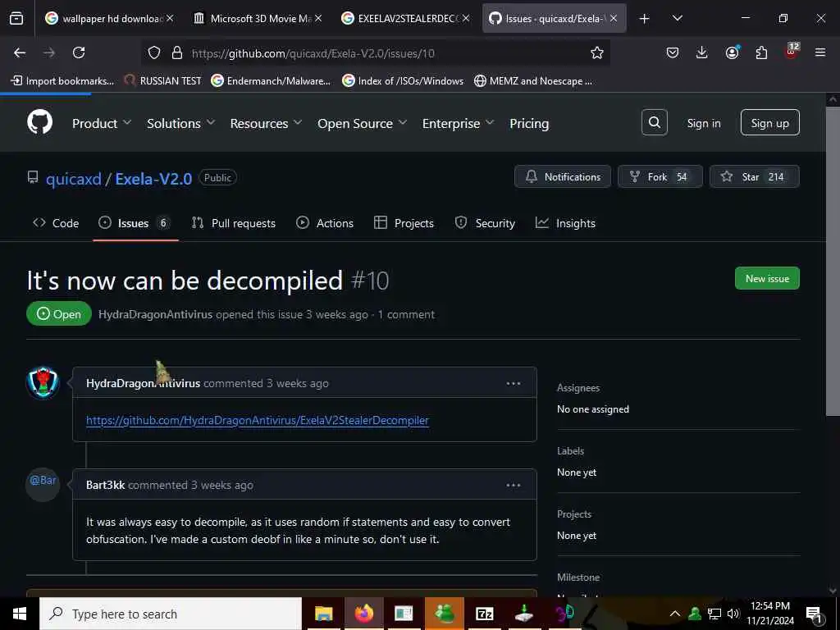This screenshot has height=630, width=840.
Task: Open Firefox account icon
Action: pyautogui.click(x=732, y=52)
